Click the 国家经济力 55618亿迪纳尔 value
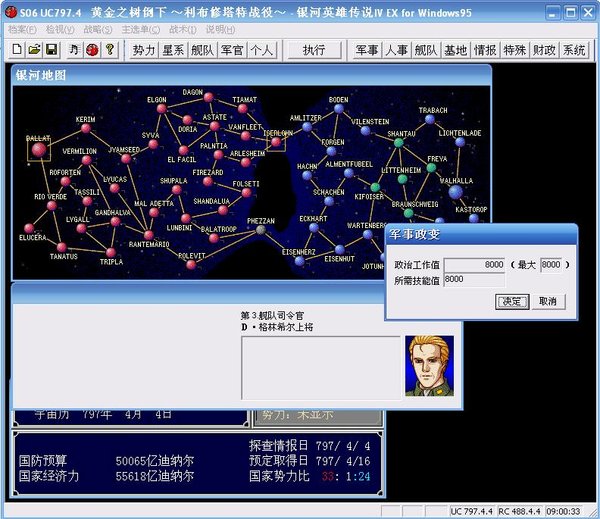 [155, 476]
